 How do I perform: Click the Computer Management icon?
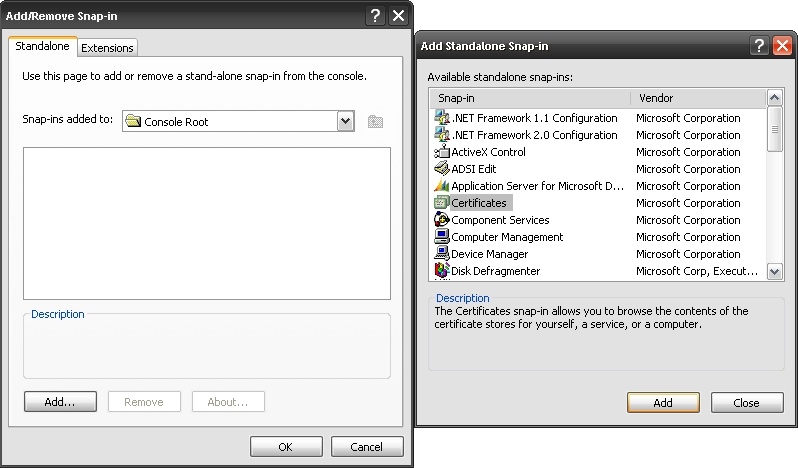442,237
